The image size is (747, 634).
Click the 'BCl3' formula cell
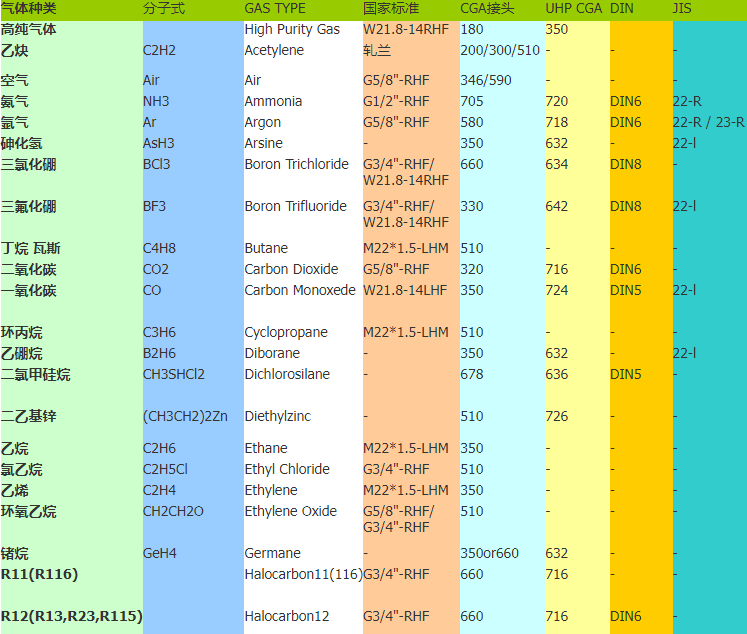(156, 164)
